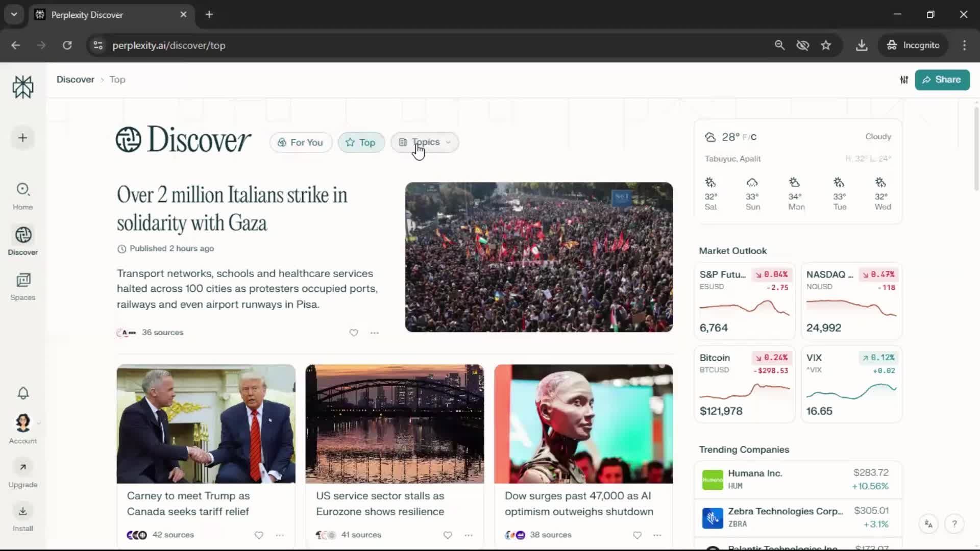Open Spaces in the sidebar
The image size is (980, 551).
[x=22, y=286]
